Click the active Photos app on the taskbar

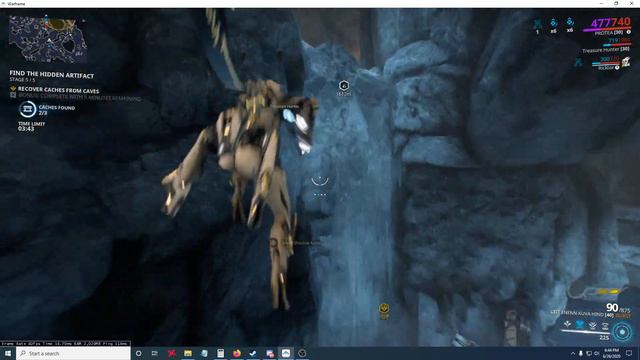[x=286, y=353]
